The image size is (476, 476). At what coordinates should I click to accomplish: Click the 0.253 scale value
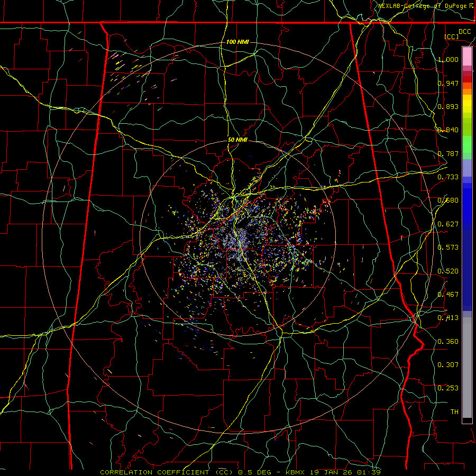point(448,388)
